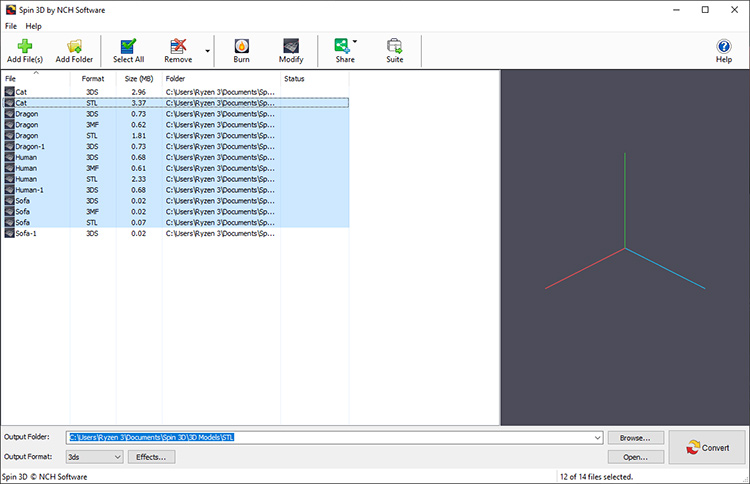Click the folder path of the Sofa-1 row
Screen dimensions: 750x484
(x=220, y=233)
